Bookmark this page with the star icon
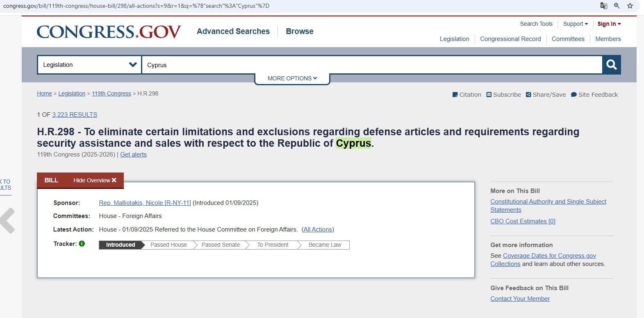The height and width of the screenshot is (318, 644). tap(630, 6)
